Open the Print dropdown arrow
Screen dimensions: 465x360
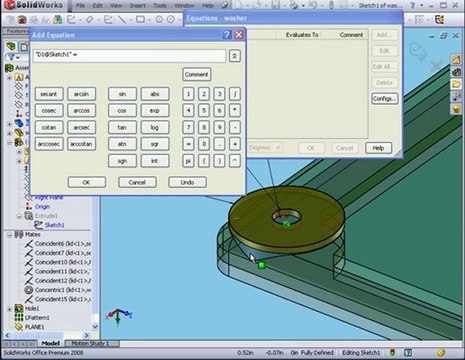tap(303, 6)
